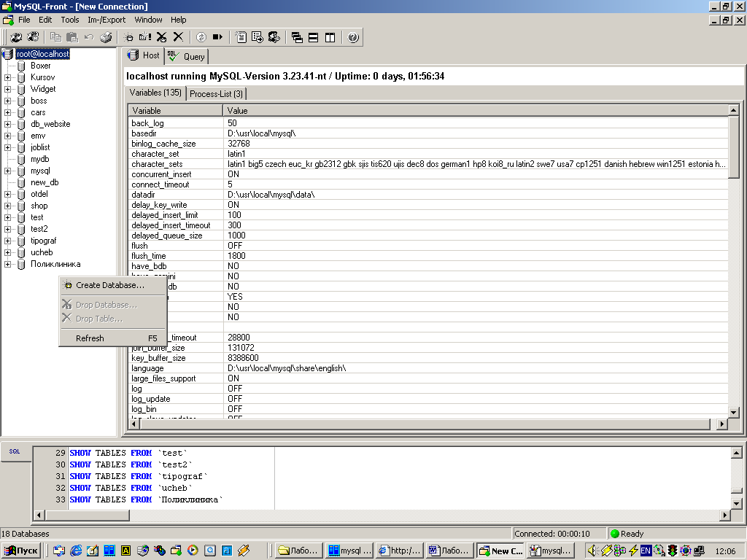
Task: Click the refresh toolbar icon
Action: point(201,37)
